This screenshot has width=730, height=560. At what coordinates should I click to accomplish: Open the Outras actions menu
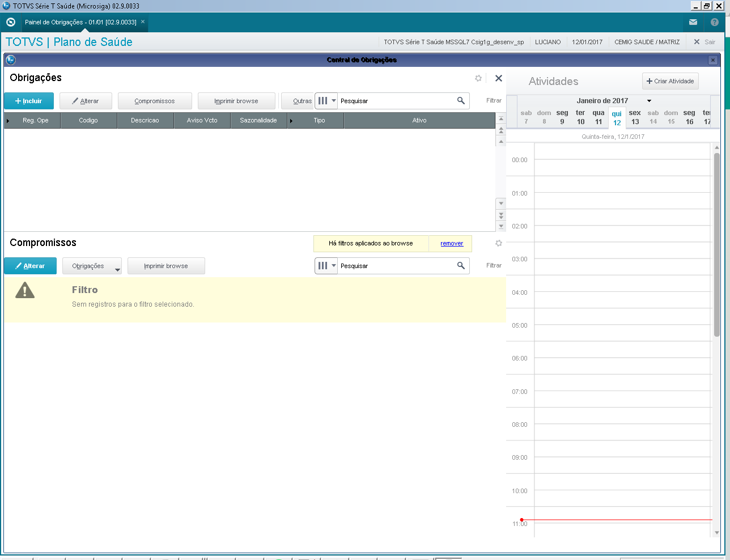[298, 101]
